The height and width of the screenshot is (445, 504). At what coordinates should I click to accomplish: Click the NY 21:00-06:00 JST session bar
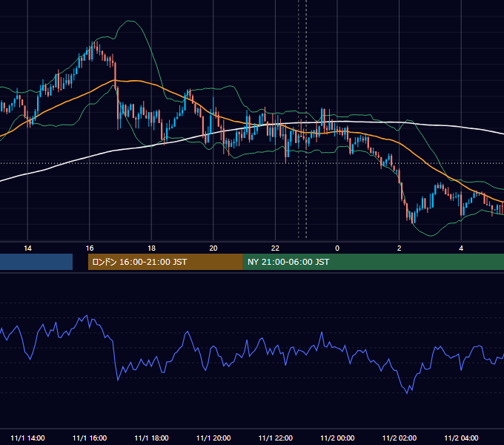pos(373,262)
